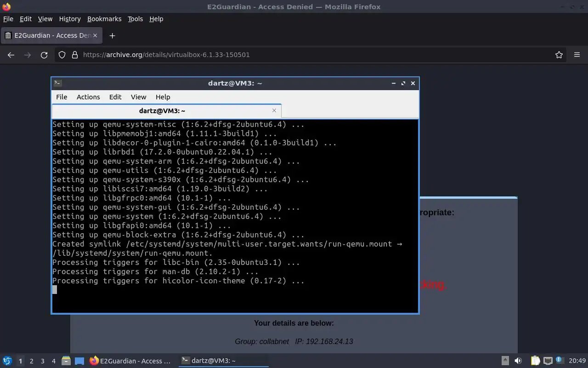Bookmark this page with the star

pos(559,55)
